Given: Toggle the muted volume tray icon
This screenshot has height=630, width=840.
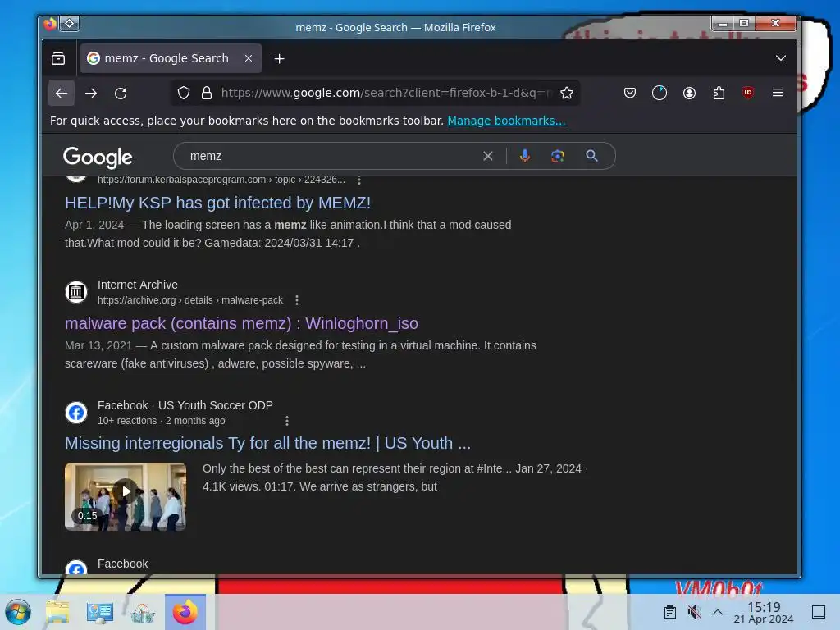Looking at the screenshot, I should point(694,612).
